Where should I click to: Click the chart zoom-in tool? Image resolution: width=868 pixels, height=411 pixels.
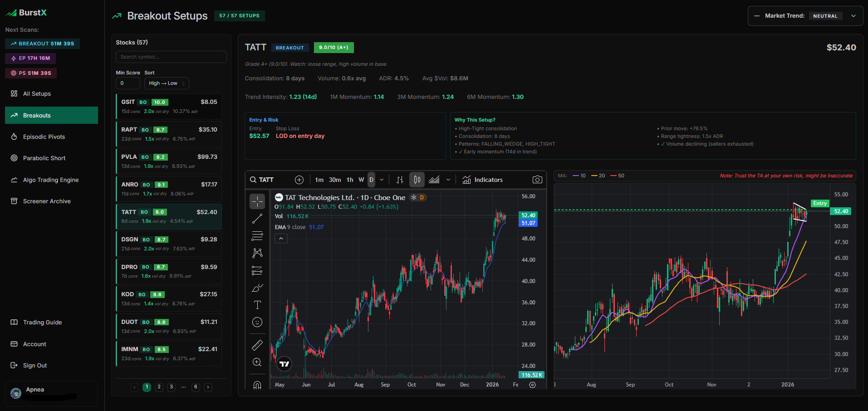click(257, 362)
